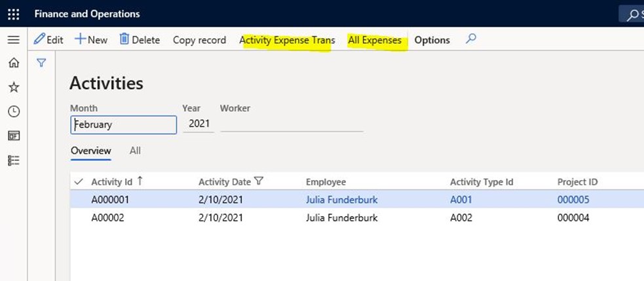The image size is (644, 281).
Task: Open the Options menu
Action: (x=432, y=40)
